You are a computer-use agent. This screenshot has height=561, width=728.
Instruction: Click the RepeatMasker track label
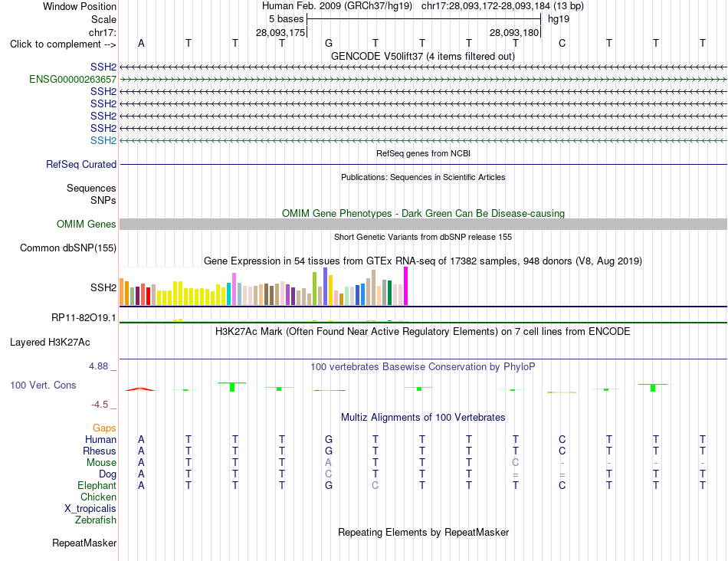(84, 543)
